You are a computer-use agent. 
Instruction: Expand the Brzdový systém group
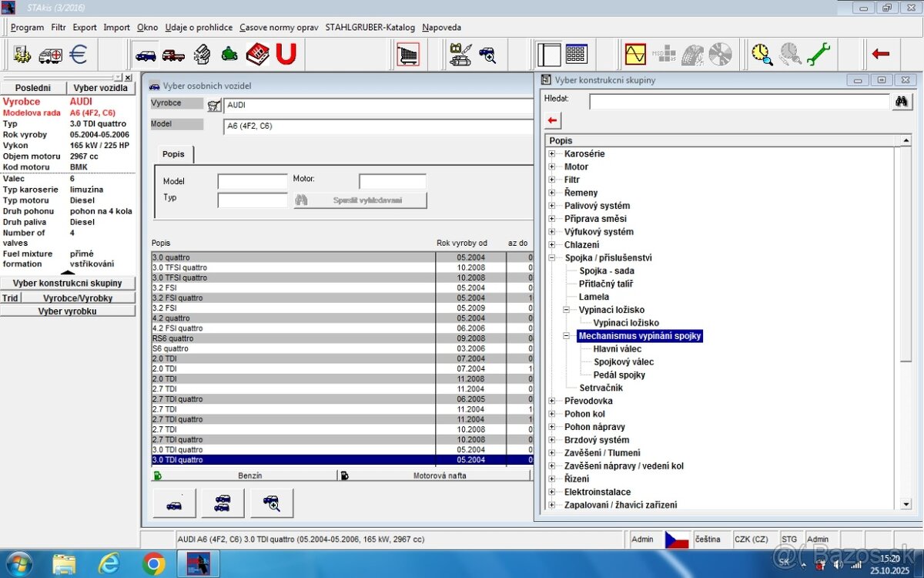pos(551,439)
